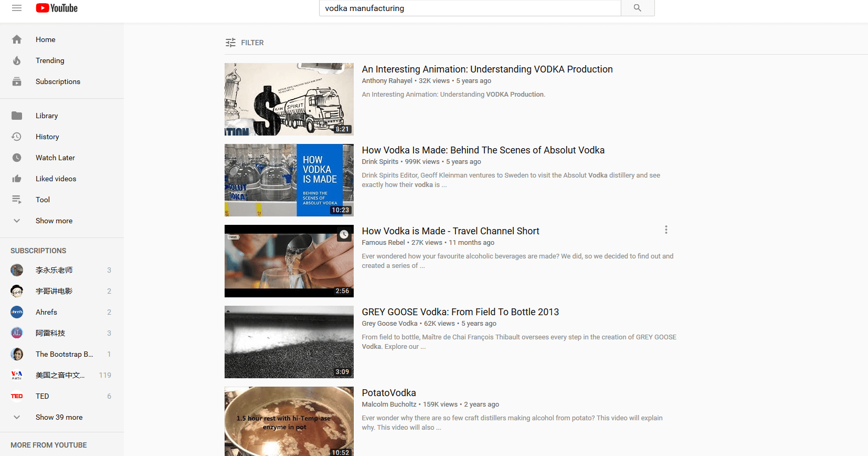Visit Anthony Rahayel channel link

pos(387,81)
